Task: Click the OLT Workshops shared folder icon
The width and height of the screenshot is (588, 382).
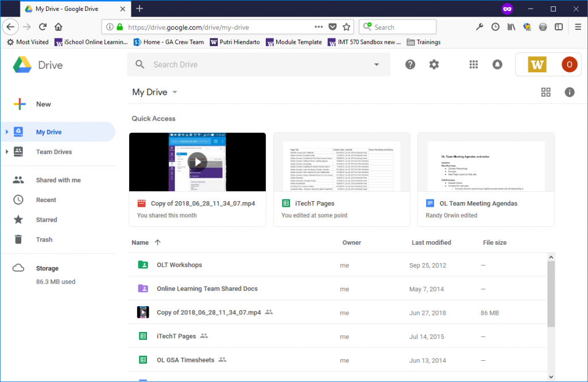Action: click(143, 265)
